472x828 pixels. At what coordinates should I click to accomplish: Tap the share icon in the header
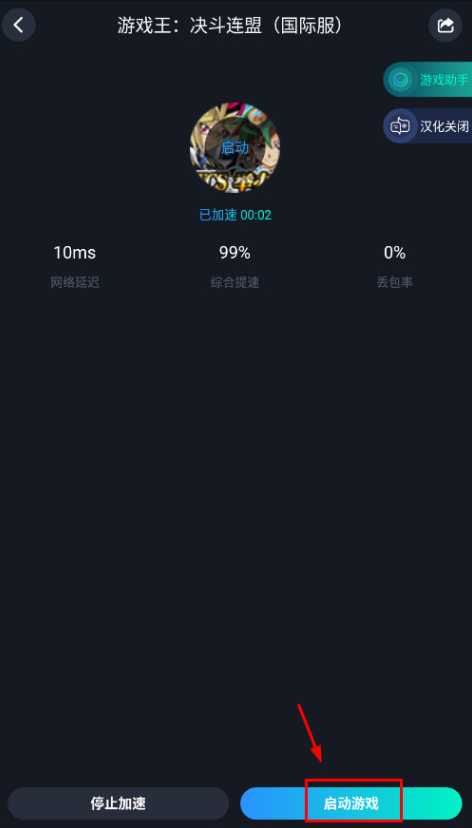(445, 25)
